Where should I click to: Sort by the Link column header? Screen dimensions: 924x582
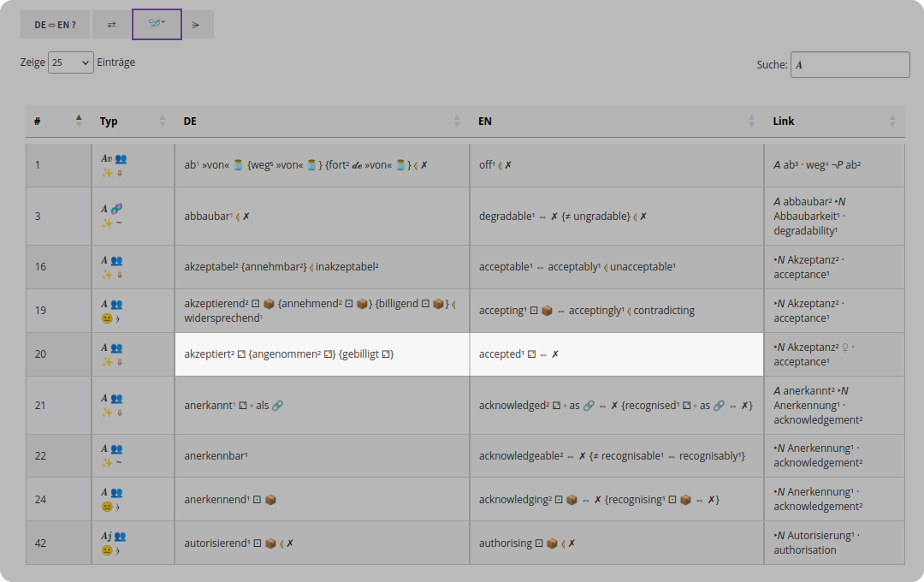(834, 121)
